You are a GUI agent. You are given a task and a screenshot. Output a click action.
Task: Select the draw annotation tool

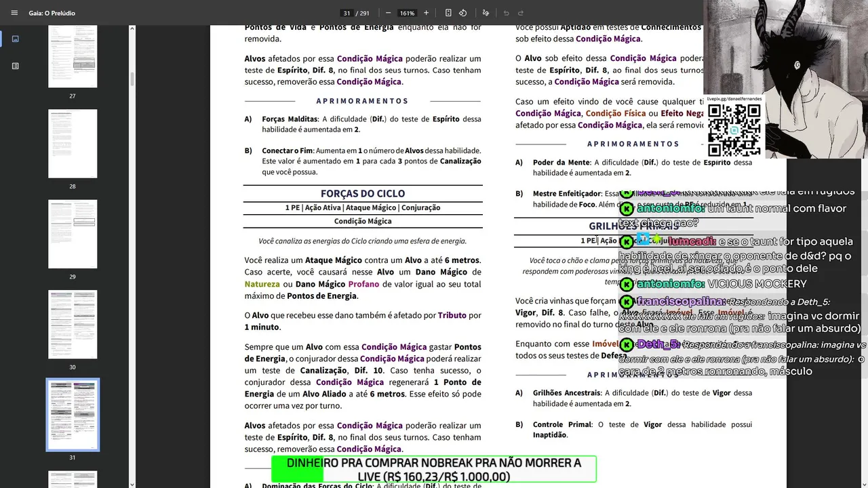[x=486, y=13]
